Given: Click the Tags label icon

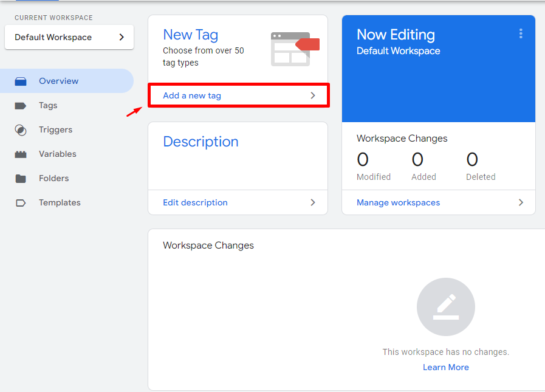Looking at the screenshot, I should point(21,106).
